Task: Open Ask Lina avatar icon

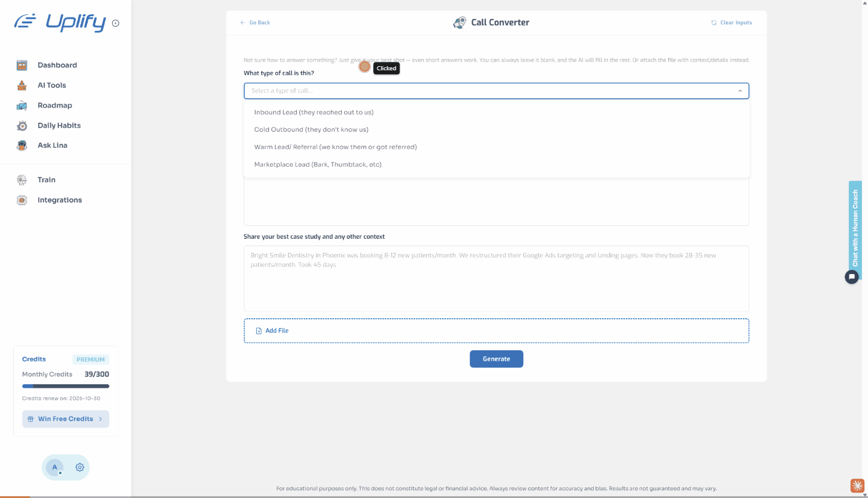Action: [22, 145]
